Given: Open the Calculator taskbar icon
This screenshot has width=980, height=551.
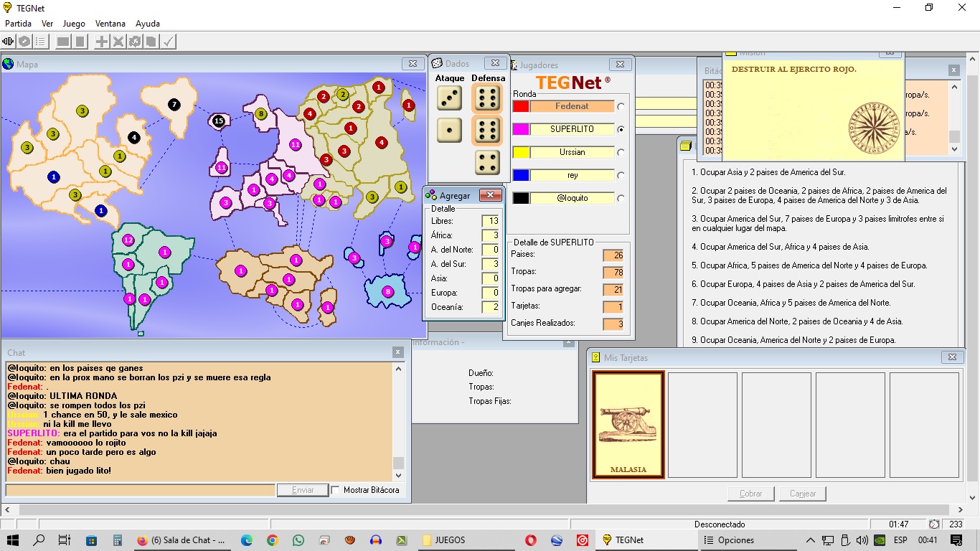Looking at the screenshot, I should [117, 540].
